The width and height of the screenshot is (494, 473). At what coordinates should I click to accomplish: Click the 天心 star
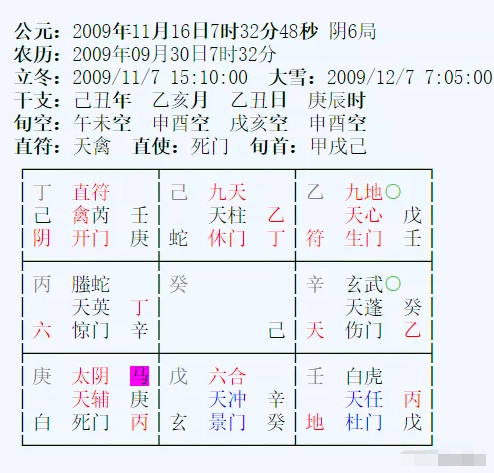click(x=364, y=215)
